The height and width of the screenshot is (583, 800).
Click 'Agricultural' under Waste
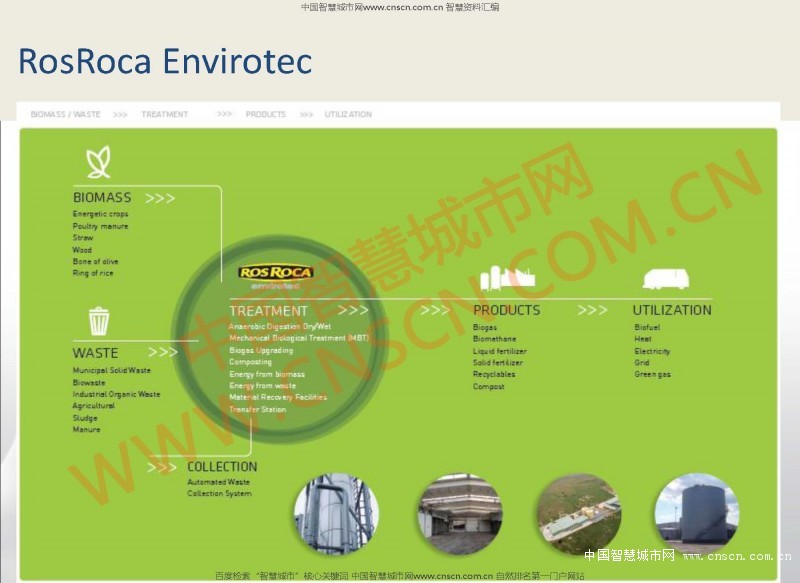pyautogui.click(x=94, y=406)
